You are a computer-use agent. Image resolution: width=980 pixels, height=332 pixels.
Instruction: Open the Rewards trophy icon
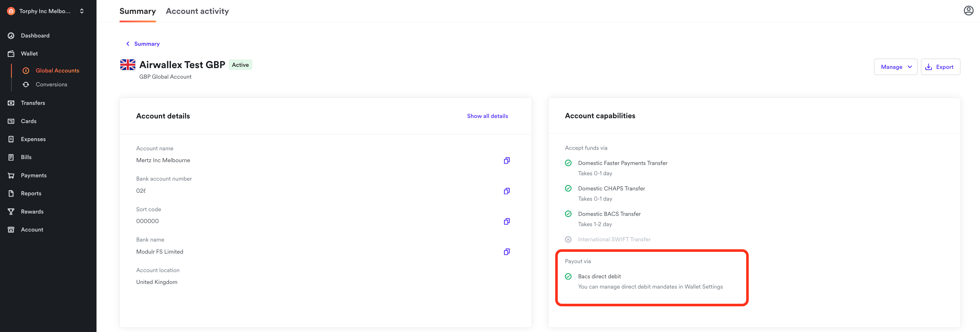pyautogui.click(x=11, y=211)
